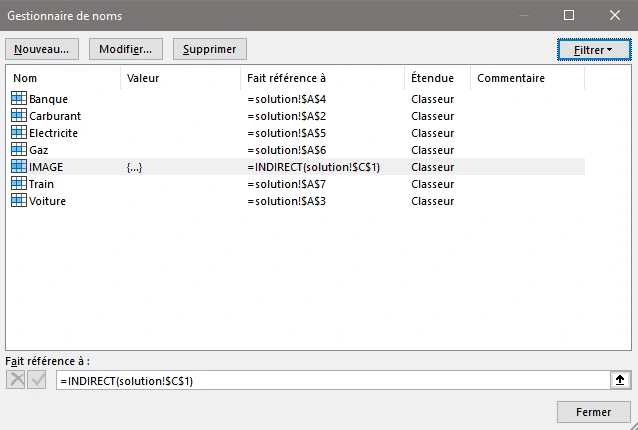Delete selected name with Supprimer
The height and width of the screenshot is (430, 638).
[x=209, y=49]
